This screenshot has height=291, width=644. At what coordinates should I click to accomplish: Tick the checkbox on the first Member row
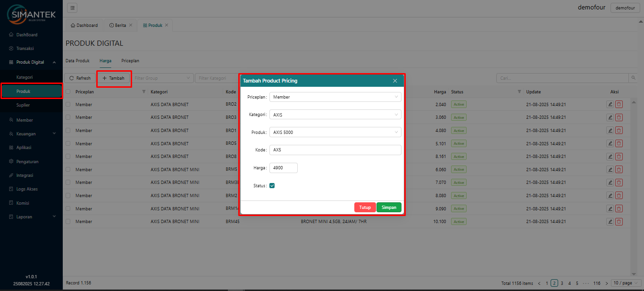click(67, 104)
